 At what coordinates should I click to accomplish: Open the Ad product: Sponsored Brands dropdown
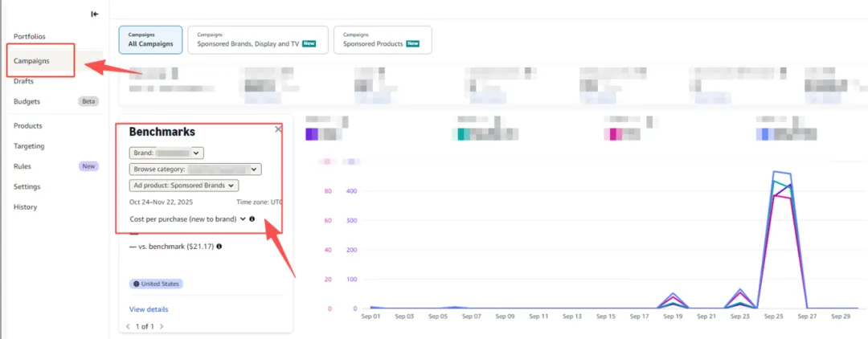coord(184,186)
